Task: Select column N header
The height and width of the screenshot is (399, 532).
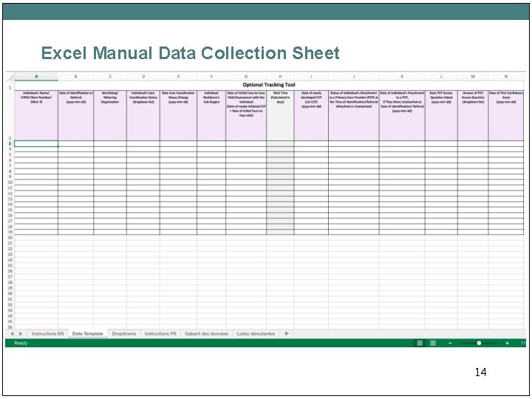Action: (x=506, y=77)
